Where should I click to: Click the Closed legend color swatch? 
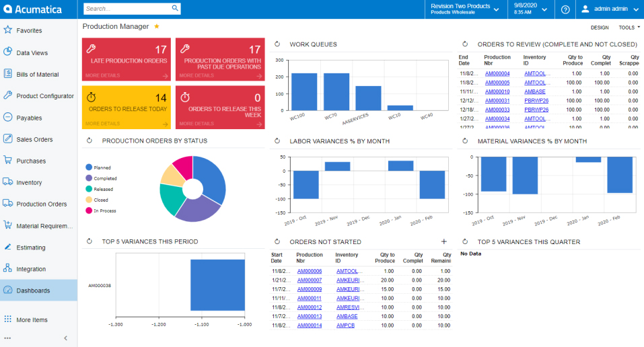pyautogui.click(x=89, y=200)
